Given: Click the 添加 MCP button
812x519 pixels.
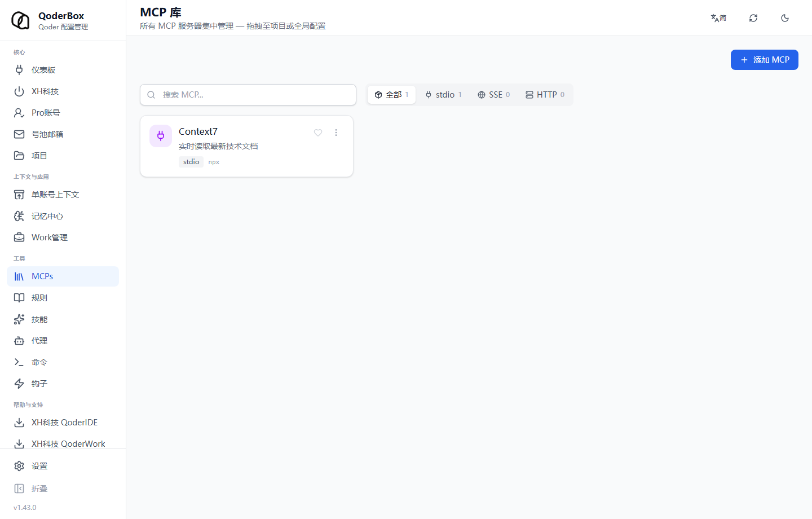Looking at the screenshot, I should pos(765,60).
